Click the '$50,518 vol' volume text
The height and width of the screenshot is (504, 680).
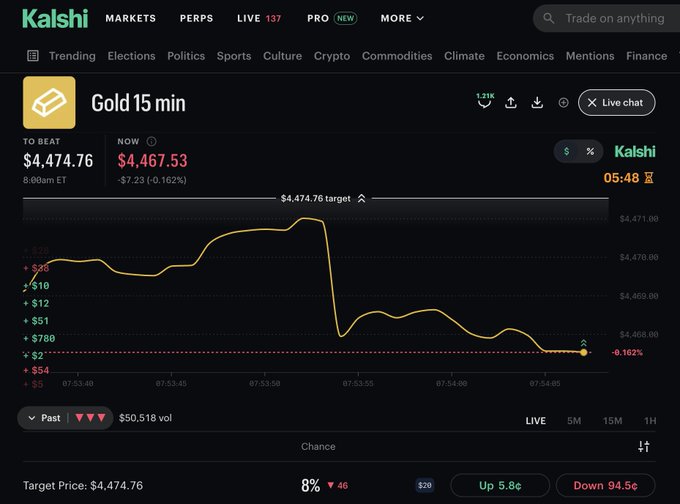145,418
